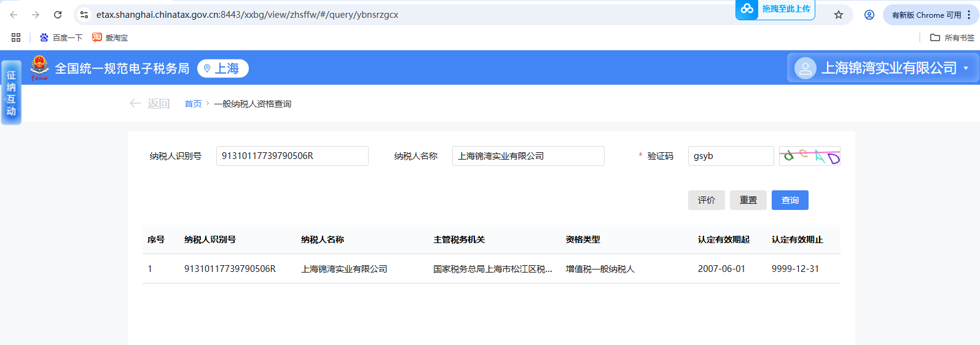
Task: Click the 返回 back link
Action: (x=150, y=104)
